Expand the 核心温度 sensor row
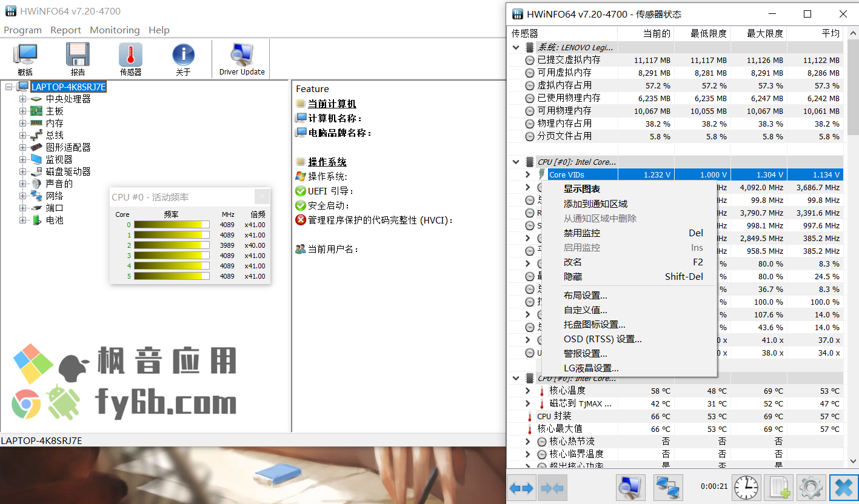The height and width of the screenshot is (504, 859). coord(528,391)
